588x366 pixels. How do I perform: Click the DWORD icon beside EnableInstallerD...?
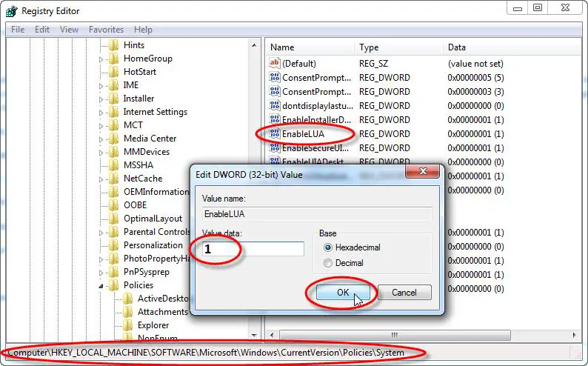275,119
